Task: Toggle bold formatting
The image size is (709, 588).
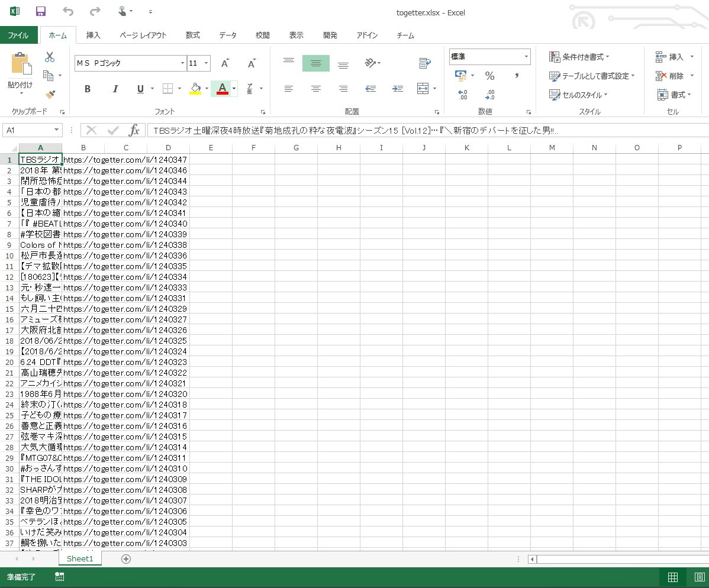Action: (x=87, y=89)
